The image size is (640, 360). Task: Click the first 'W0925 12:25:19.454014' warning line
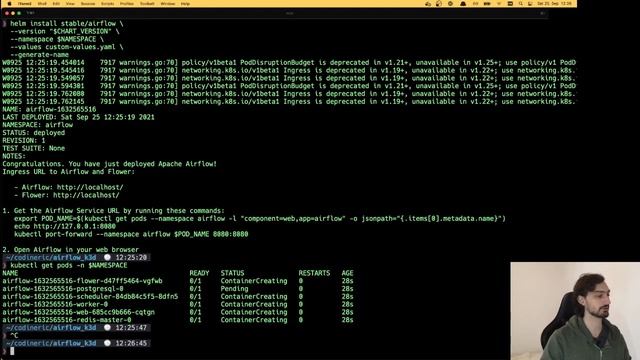[289, 62]
